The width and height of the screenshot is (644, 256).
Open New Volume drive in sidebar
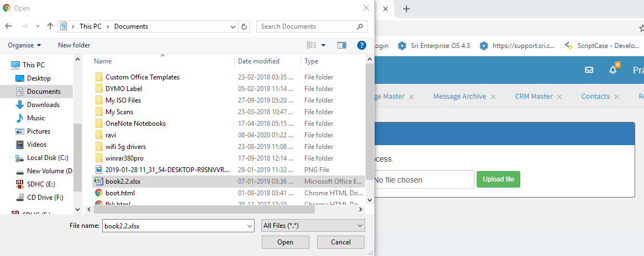[x=44, y=170]
